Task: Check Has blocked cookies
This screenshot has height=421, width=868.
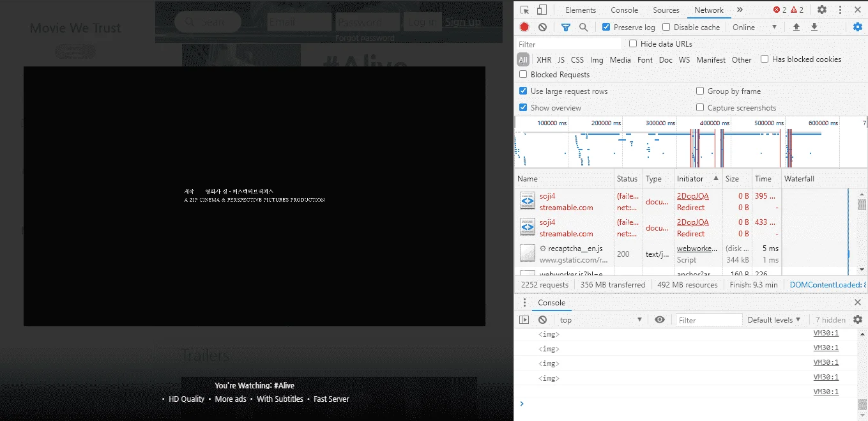Action: (765, 59)
